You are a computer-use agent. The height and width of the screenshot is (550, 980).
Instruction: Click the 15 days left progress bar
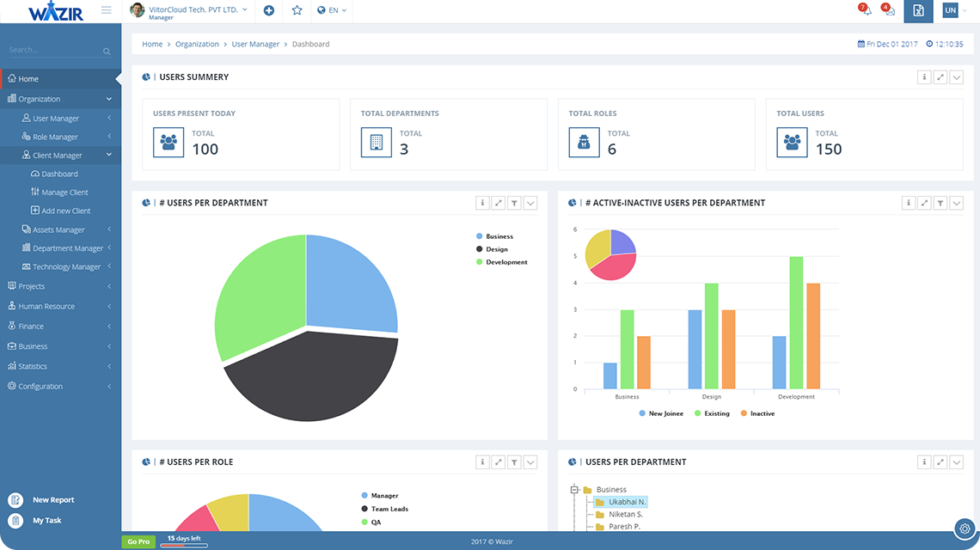click(184, 546)
